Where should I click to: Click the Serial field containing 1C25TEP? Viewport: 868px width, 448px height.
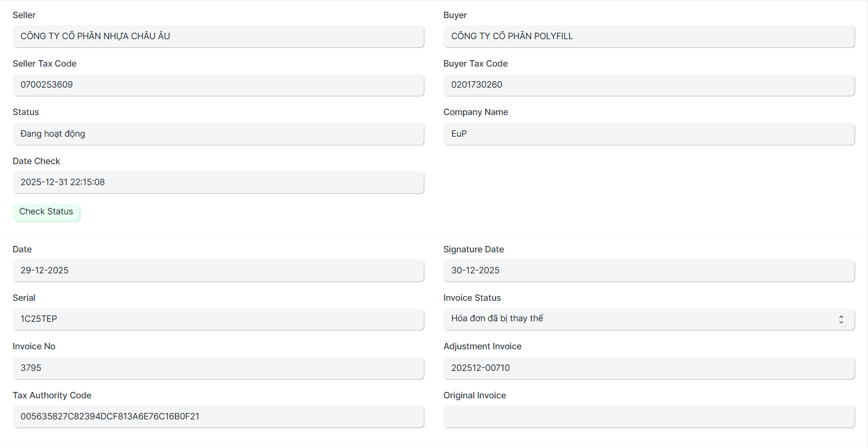[218, 319]
